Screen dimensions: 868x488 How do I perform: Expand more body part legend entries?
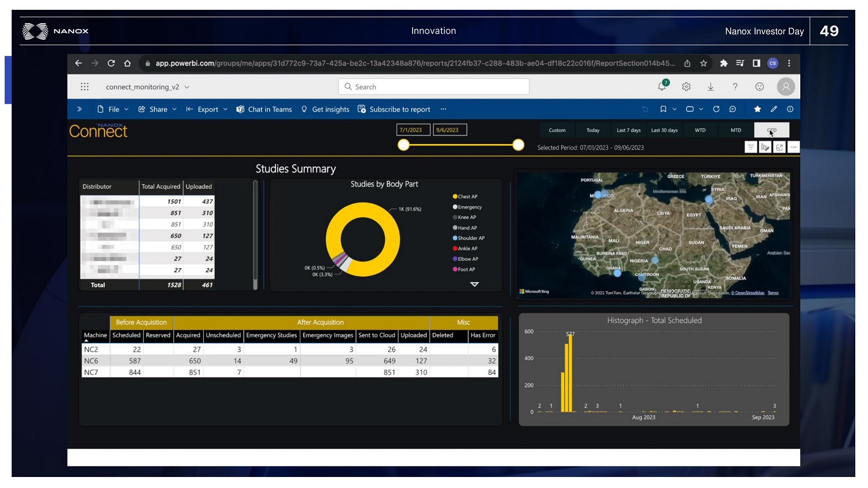coord(475,284)
